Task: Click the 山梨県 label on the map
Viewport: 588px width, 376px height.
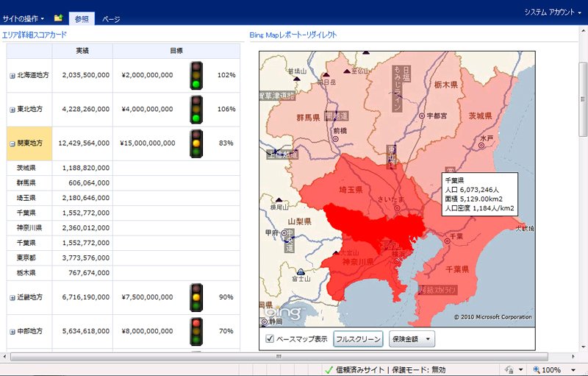Action: click(299, 221)
